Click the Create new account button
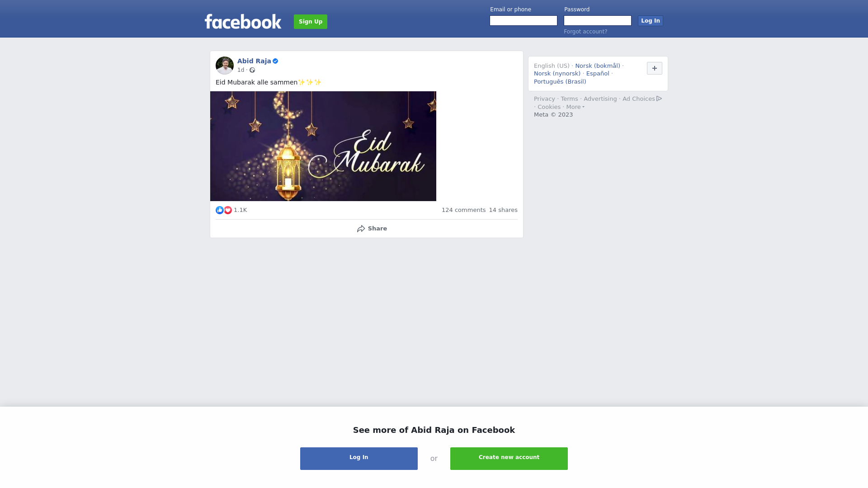The image size is (868, 488). pos(509,459)
